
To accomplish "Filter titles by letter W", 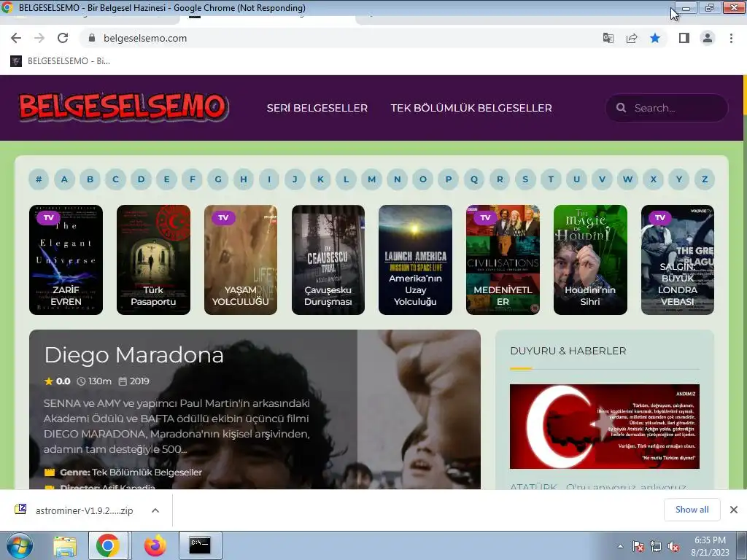I will pos(627,179).
